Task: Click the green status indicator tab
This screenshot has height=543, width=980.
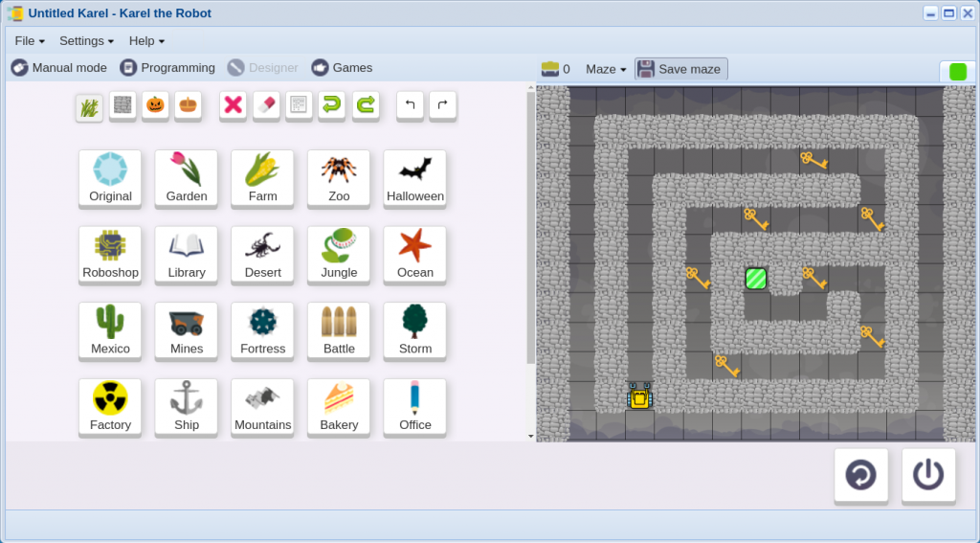Action: (957, 71)
